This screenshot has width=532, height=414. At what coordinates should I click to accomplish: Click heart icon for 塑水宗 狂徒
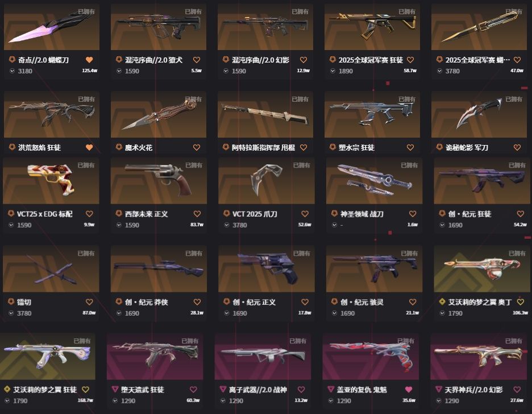(410, 147)
